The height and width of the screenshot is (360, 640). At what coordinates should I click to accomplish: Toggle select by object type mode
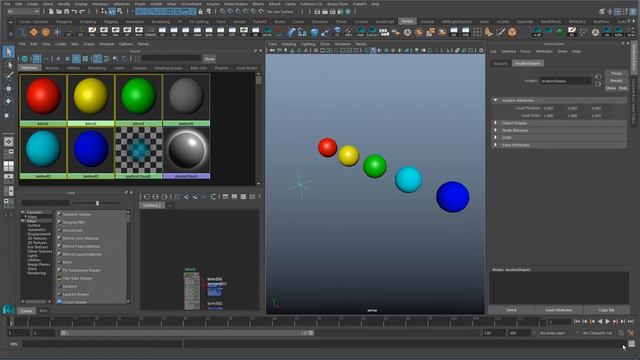(x=112, y=12)
